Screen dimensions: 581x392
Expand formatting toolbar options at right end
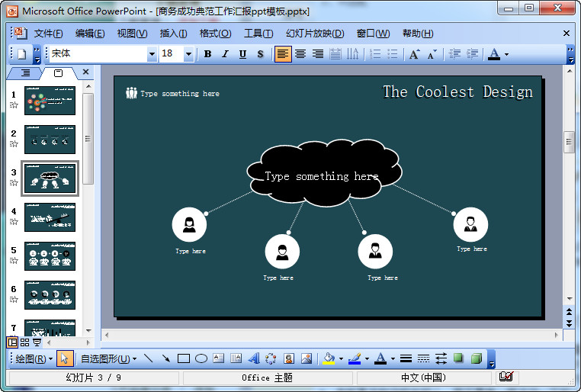point(570,54)
